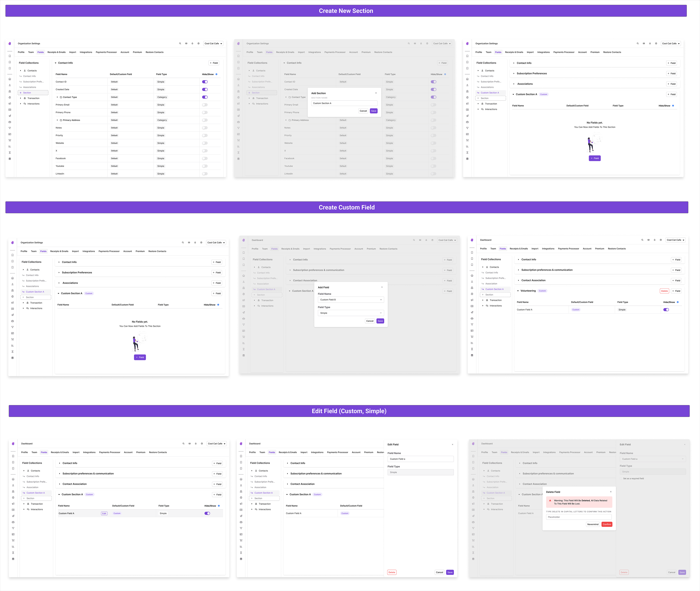Click notification bell on the Volunteering screen header
700x591 pixels.
pos(654,240)
